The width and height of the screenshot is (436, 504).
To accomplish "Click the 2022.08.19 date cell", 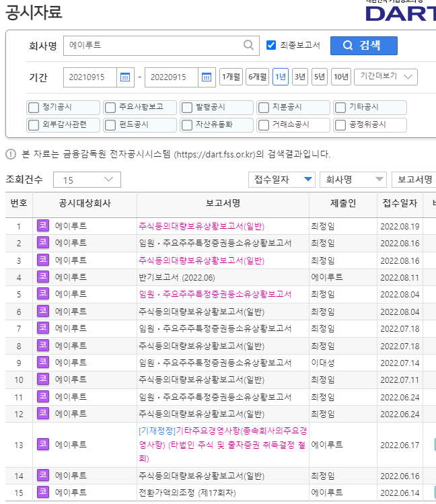I will click(400, 227).
